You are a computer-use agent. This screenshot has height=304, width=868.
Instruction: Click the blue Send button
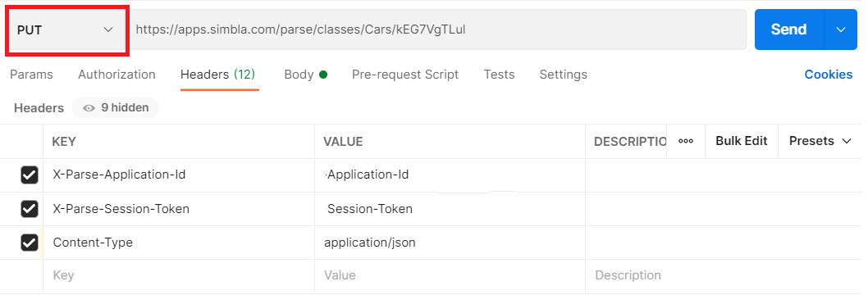789,29
